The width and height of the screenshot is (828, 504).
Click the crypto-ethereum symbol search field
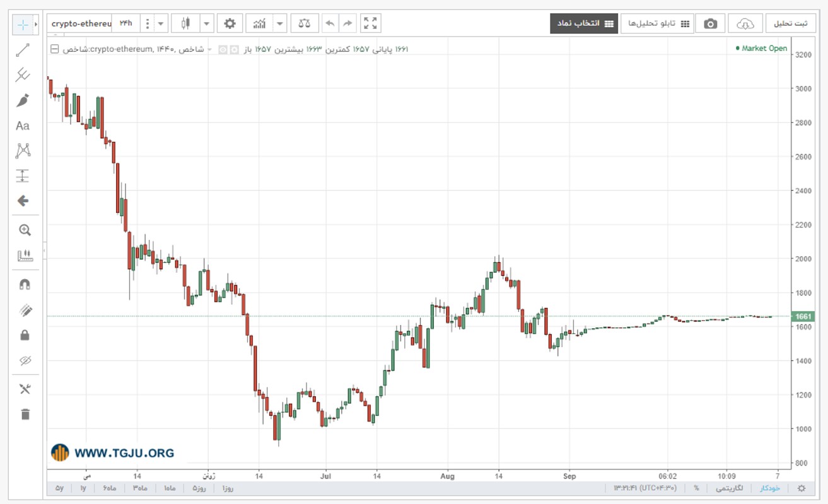pos(81,24)
